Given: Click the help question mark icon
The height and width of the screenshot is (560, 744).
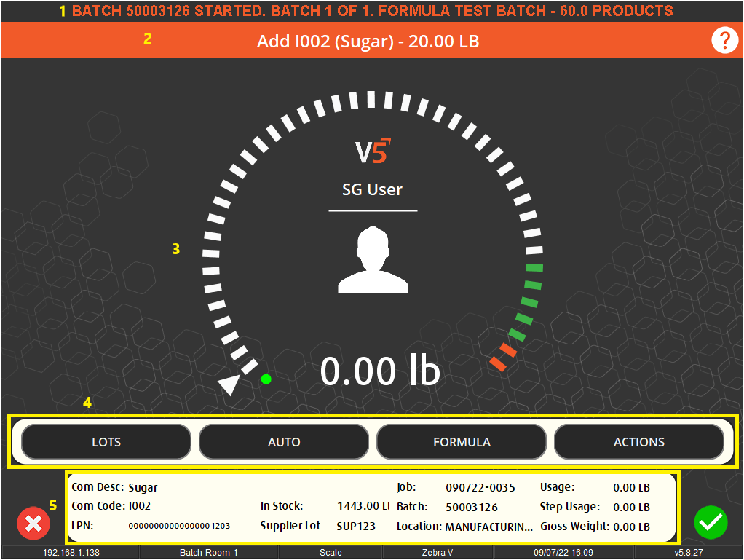Looking at the screenshot, I should click(x=724, y=41).
